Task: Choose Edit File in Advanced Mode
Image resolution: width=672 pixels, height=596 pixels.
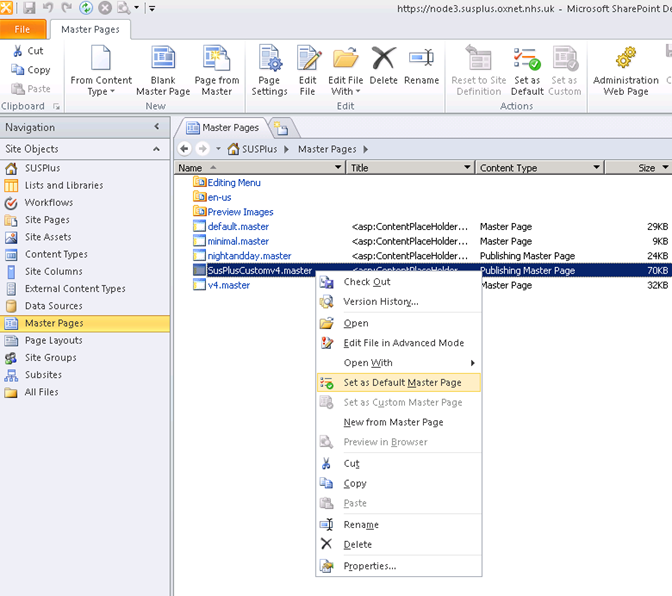Action: (399, 343)
